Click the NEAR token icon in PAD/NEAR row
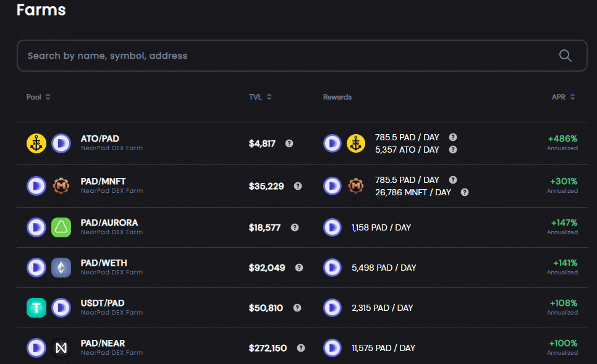Screen dimensions: 597x364 tap(61, 348)
